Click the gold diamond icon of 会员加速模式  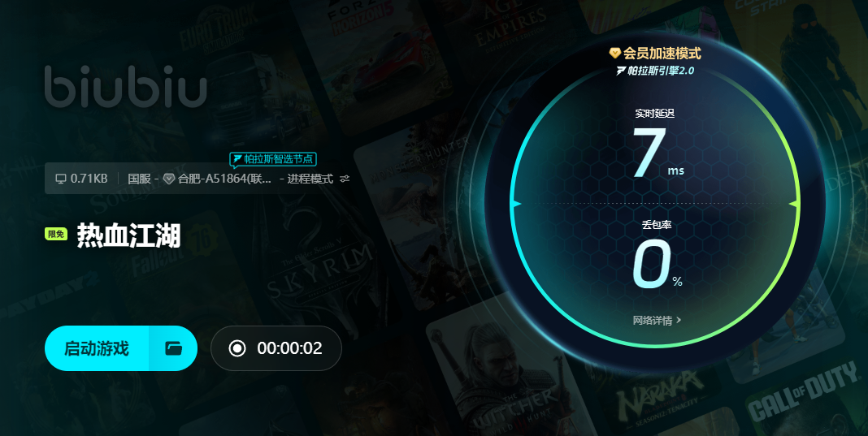pos(615,53)
